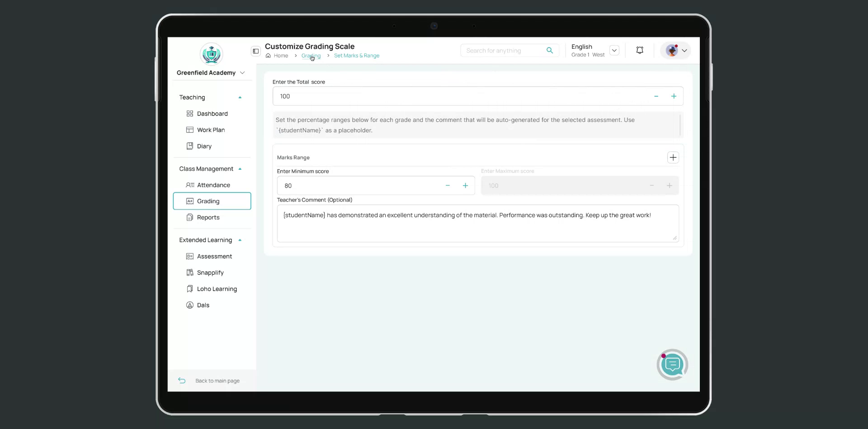Select the Attendance icon
This screenshot has width=868, height=429.
189,185
